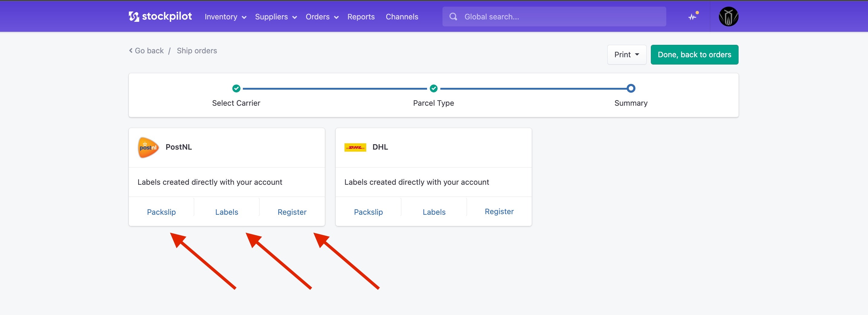The width and height of the screenshot is (868, 315).
Task: Open the PostNL Packslip
Action: pos(161,212)
